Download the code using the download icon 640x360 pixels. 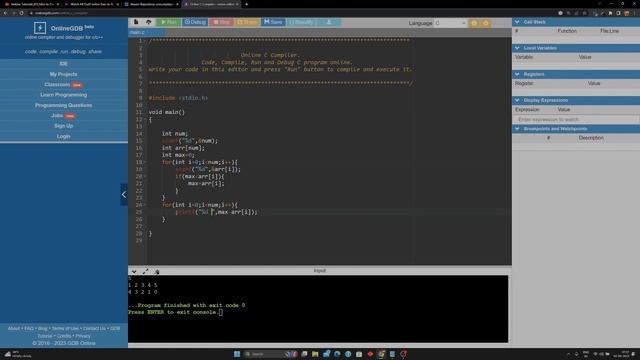click(329, 22)
